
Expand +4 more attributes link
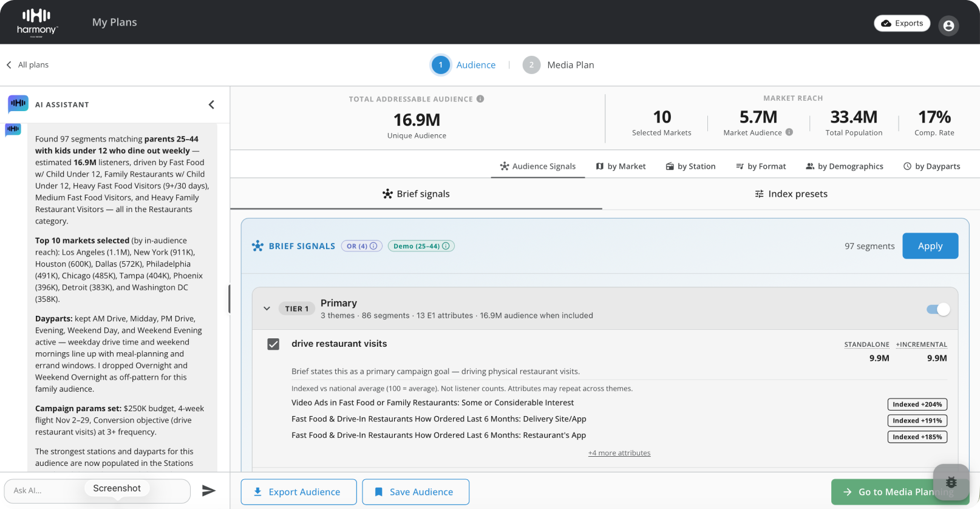point(619,453)
